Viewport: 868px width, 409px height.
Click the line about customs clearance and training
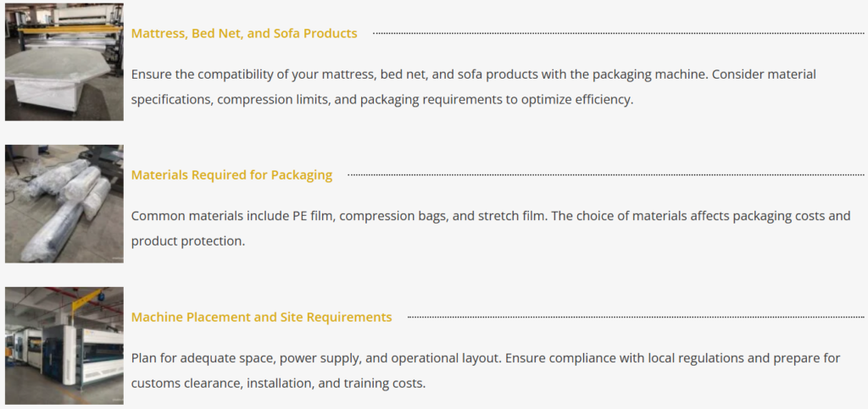278,383
